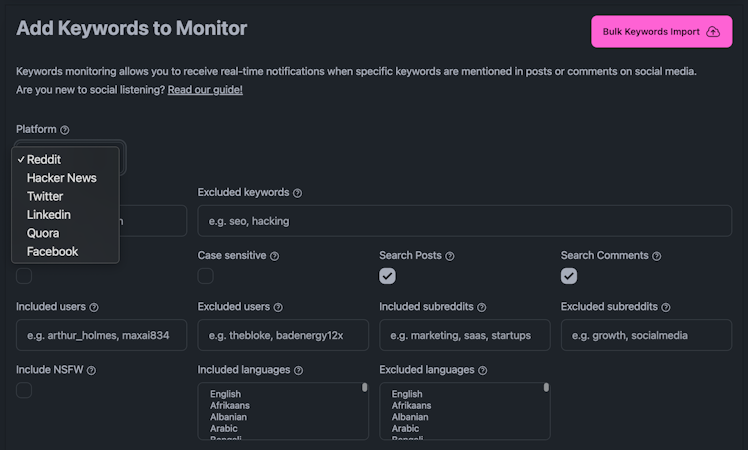Image resolution: width=748 pixels, height=450 pixels.
Task: Click the help icon next to Search Posts
Action: [x=449, y=256]
